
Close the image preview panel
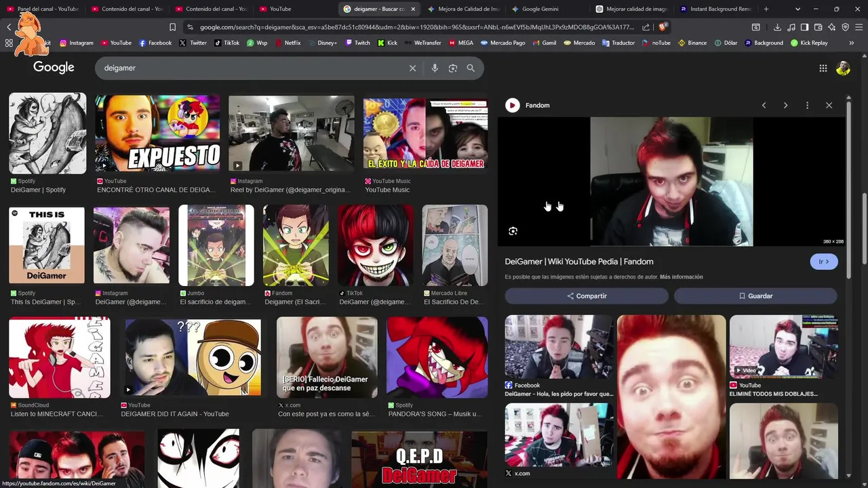pos(829,105)
